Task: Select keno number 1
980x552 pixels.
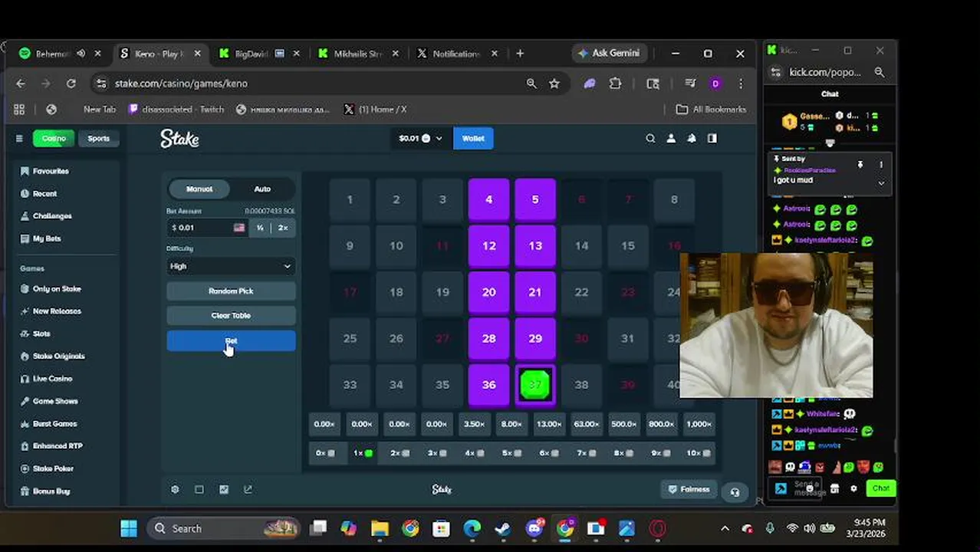Action: (x=350, y=199)
